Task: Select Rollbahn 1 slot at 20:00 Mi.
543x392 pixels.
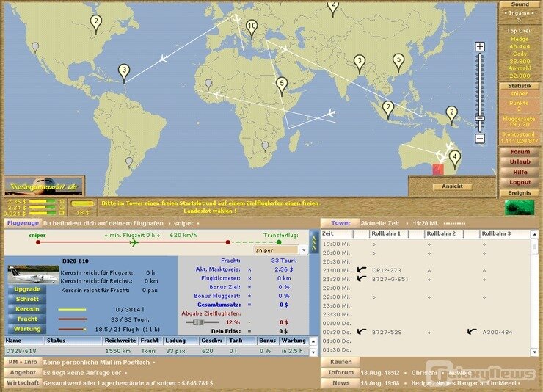Action: click(x=374, y=253)
